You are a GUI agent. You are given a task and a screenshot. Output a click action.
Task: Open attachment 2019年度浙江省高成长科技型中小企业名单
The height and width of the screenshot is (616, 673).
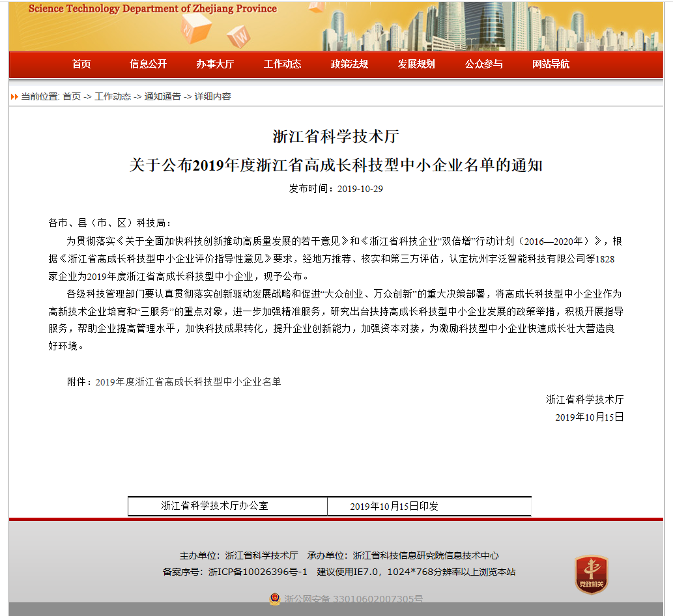[188, 382]
